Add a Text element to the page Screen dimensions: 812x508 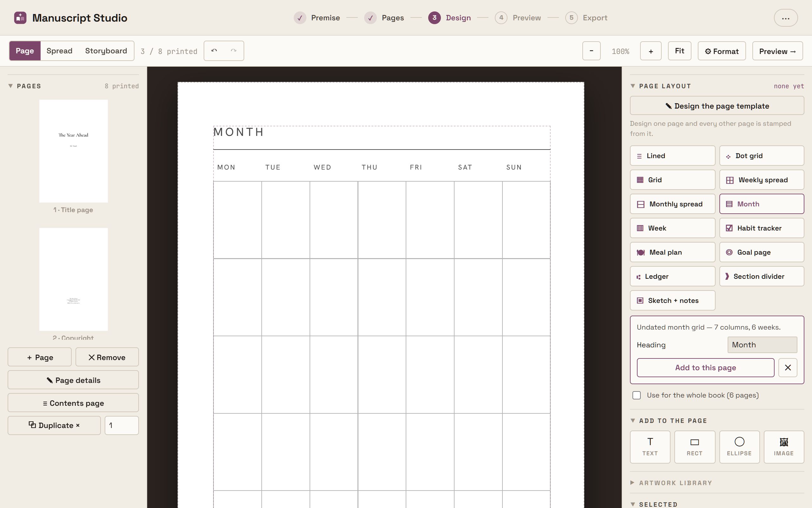650,447
